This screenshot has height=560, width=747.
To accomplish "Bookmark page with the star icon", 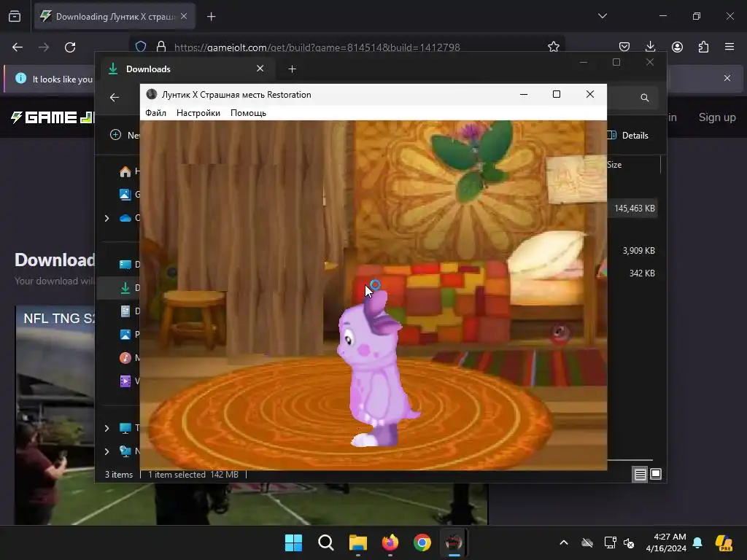I will click(x=553, y=47).
